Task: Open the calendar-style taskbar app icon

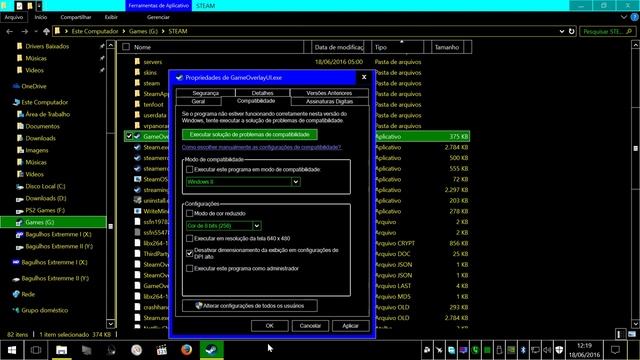Action: pyautogui.click(x=162, y=350)
